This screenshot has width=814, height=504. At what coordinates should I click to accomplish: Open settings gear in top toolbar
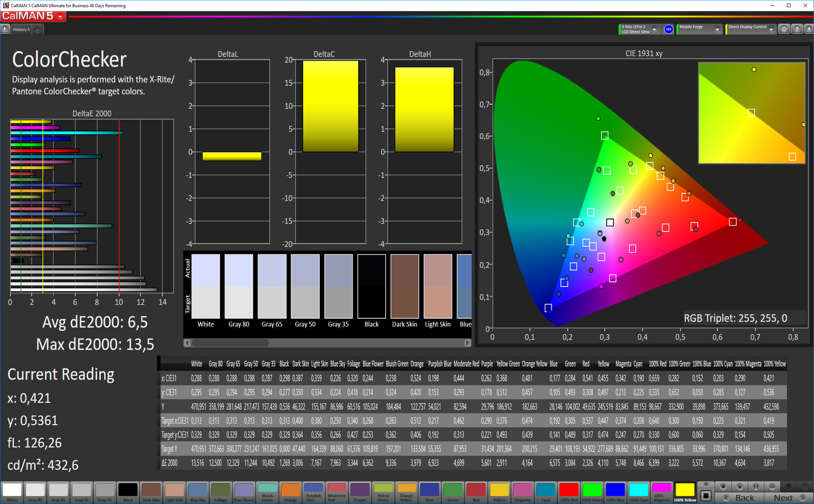pos(784,29)
